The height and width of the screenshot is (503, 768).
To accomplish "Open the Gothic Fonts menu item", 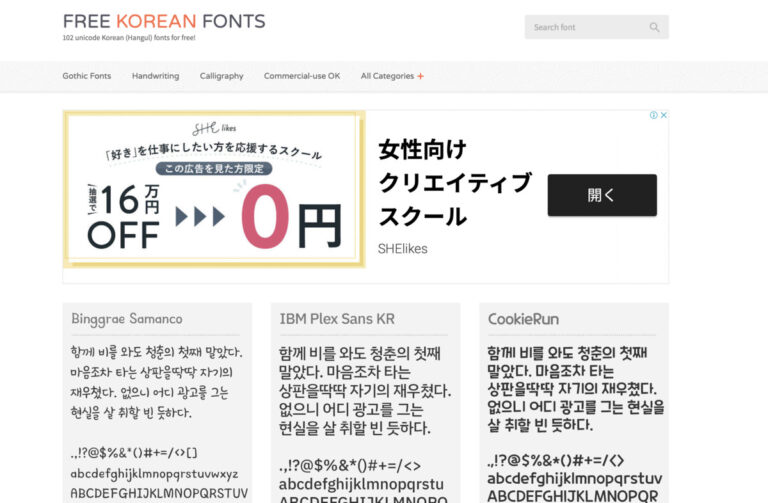I will click(87, 76).
